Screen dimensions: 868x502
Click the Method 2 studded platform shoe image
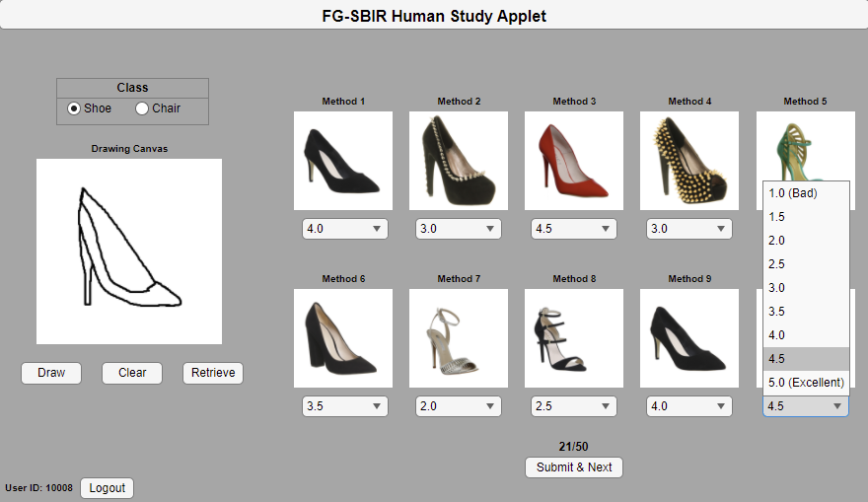(x=459, y=161)
